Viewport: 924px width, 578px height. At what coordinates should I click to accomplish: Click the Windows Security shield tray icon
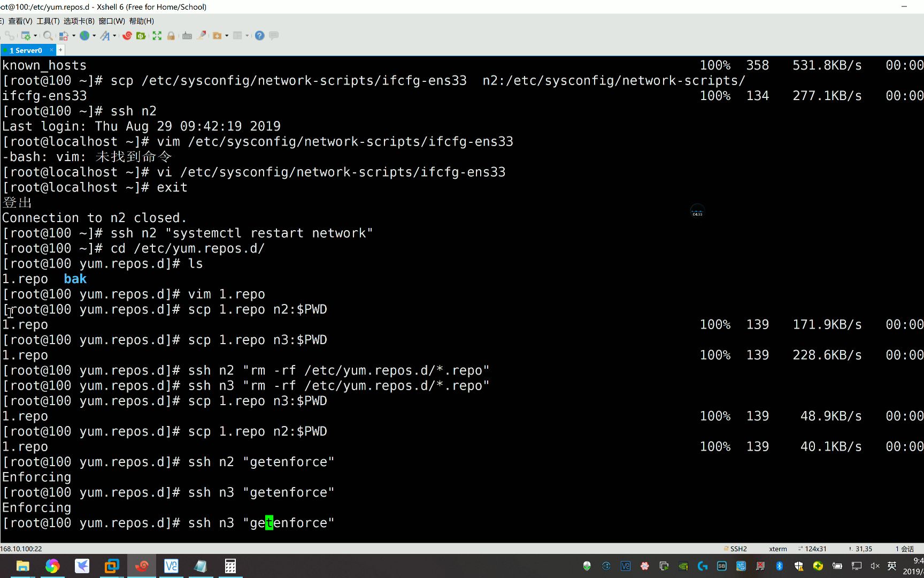(799, 566)
